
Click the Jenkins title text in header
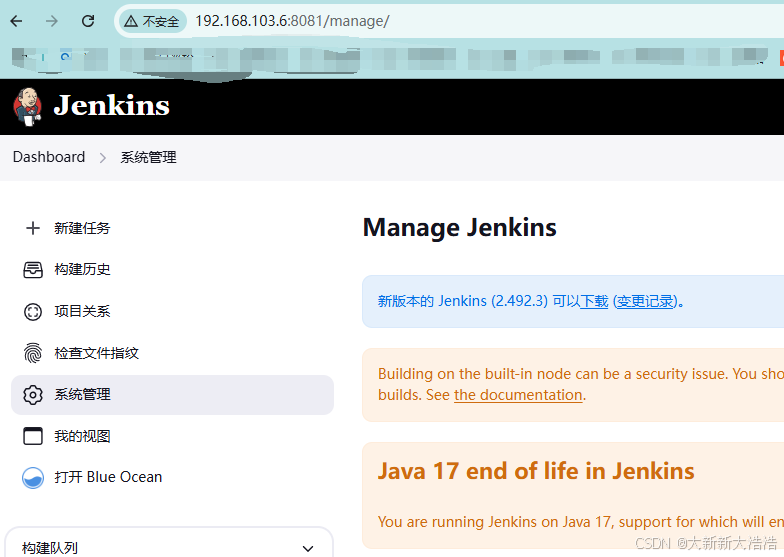coord(112,106)
